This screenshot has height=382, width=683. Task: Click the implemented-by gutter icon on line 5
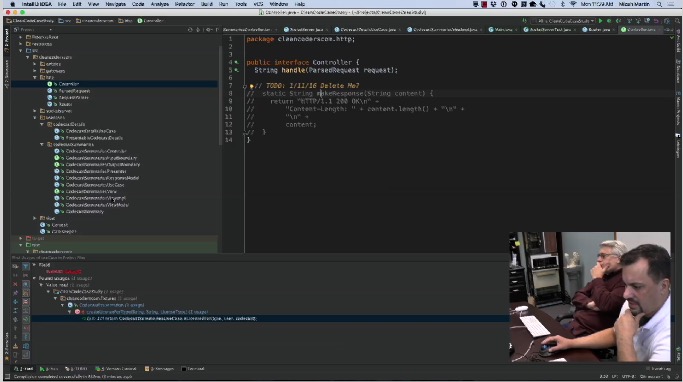pos(237,70)
